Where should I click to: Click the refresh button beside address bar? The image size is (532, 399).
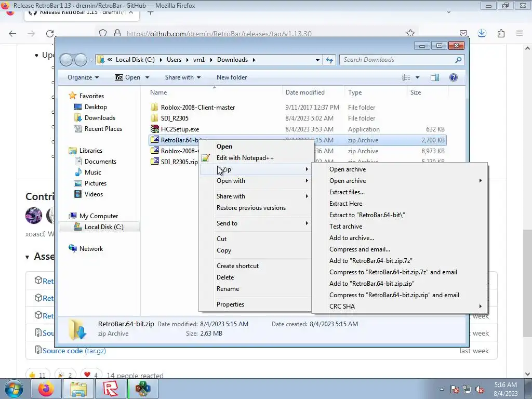click(329, 60)
